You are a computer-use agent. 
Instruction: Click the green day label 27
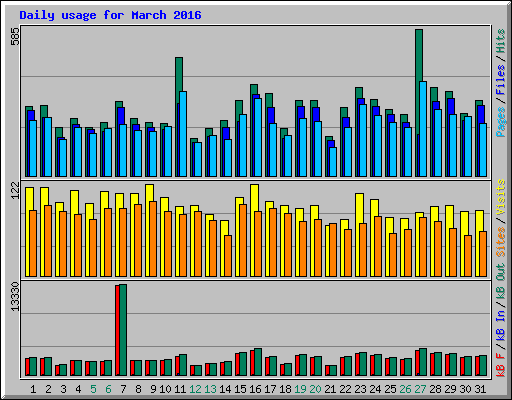(420, 389)
